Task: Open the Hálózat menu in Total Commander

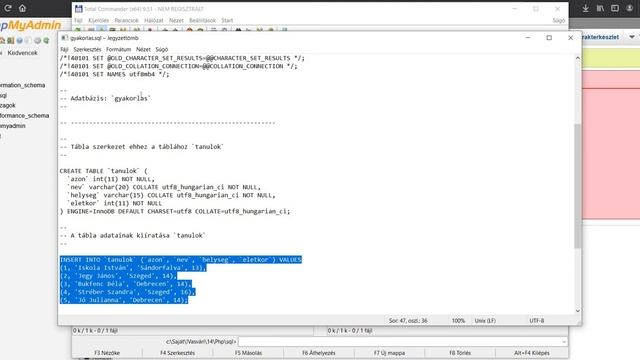Action: 153,20
